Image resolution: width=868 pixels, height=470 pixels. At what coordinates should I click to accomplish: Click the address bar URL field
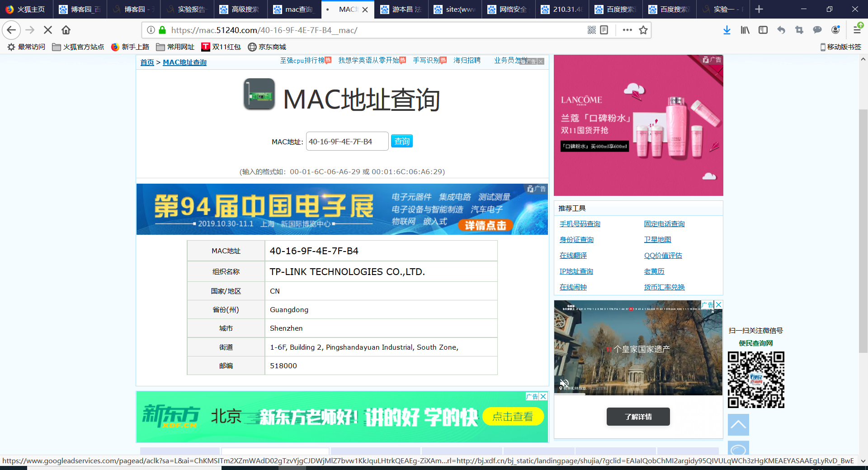375,30
